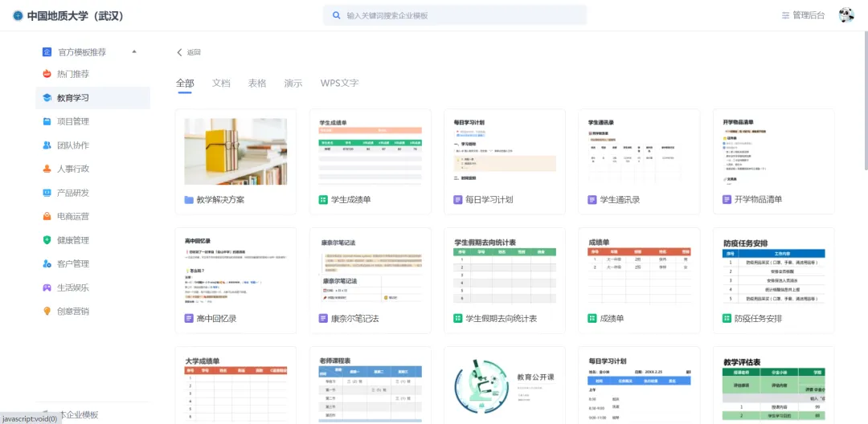Click the 产品研发 code icon
Viewport: 868px width, 424px height.
click(47, 193)
